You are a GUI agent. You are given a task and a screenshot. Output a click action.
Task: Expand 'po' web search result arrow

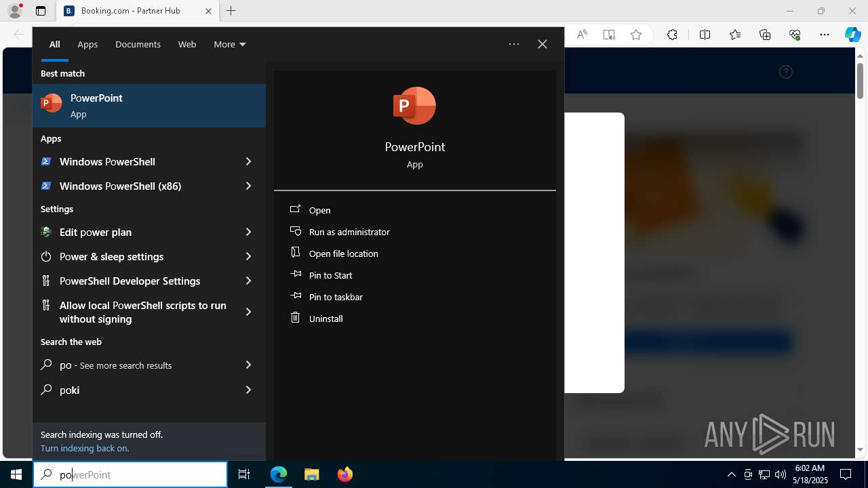coord(248,365)
